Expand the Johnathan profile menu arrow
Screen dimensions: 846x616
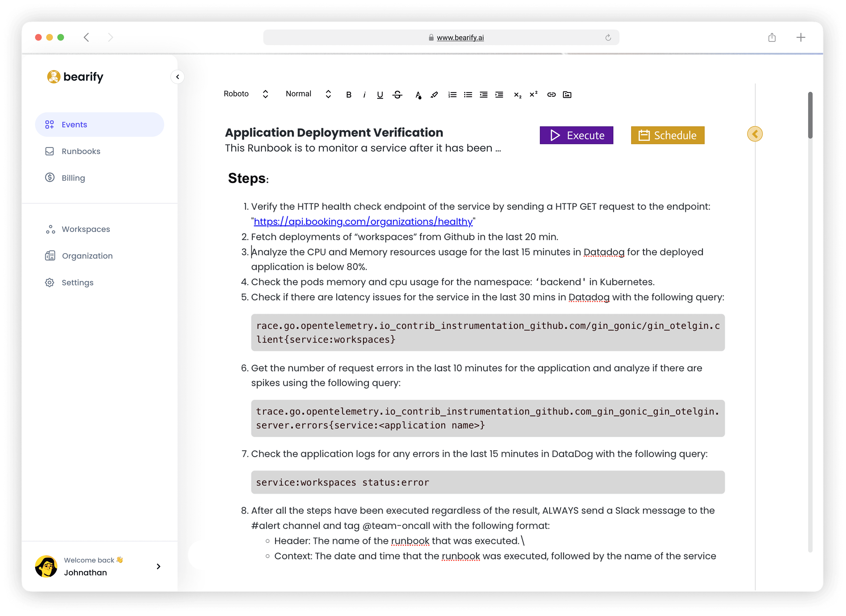[x=159, y=566]
